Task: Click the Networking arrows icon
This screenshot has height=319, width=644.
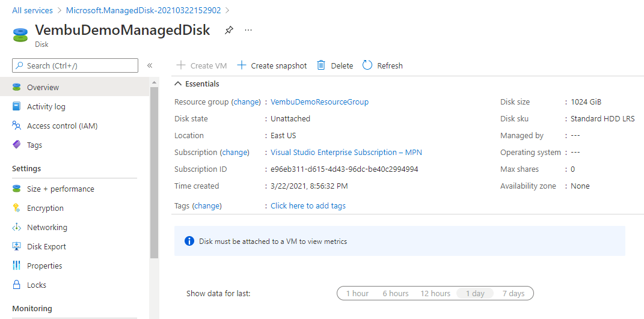Action: coord(16,227)
